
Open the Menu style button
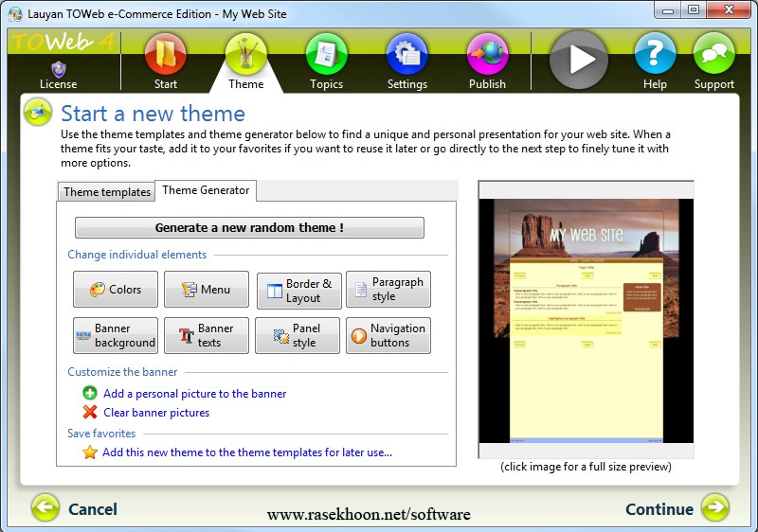coord(207,289)
